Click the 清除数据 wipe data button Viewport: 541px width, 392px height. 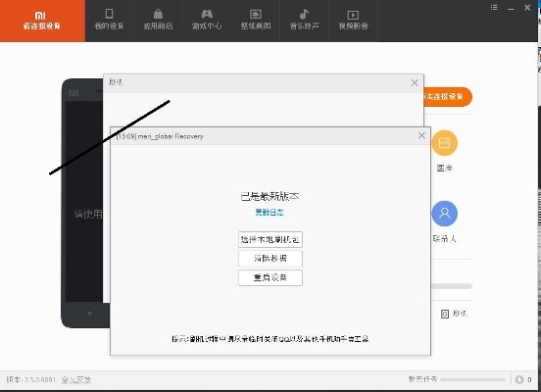(x=270, y=259)
